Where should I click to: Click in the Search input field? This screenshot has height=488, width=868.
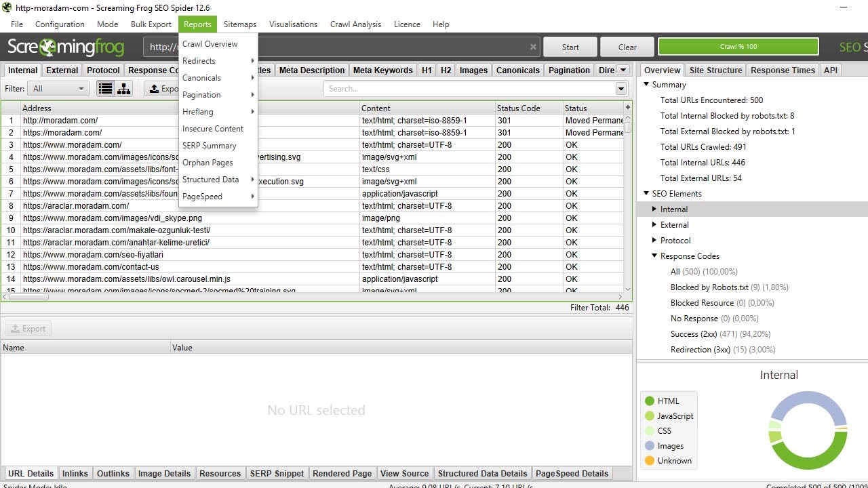tap(469, 89)
